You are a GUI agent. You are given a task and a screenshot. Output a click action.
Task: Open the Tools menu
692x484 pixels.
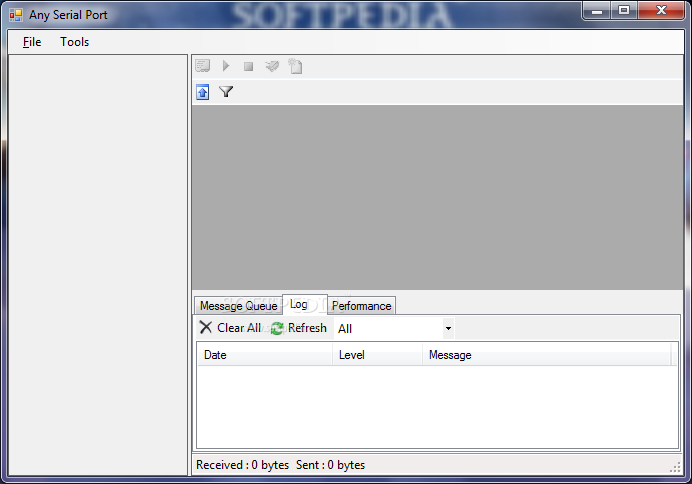(75, 42)
